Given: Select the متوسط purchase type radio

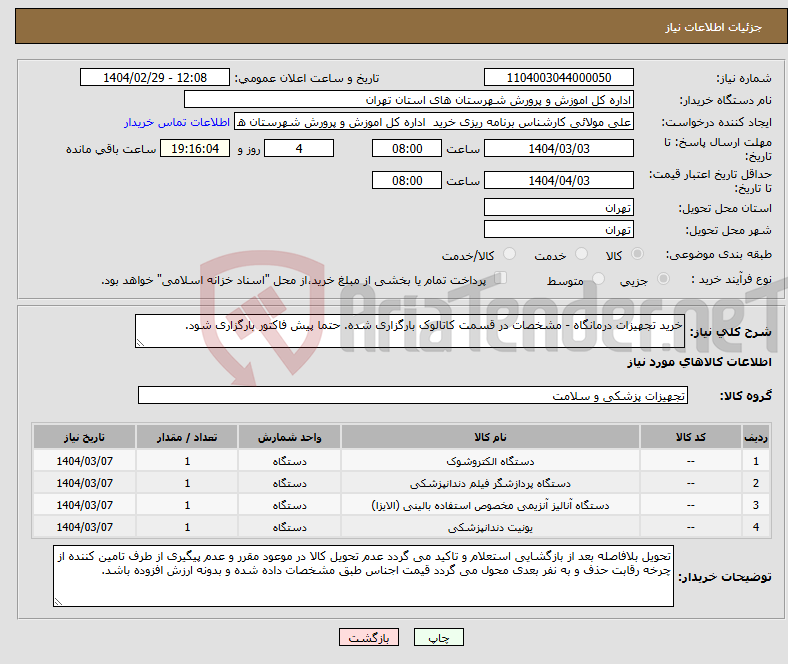Looking at the screenshot, I should point(598,278).
